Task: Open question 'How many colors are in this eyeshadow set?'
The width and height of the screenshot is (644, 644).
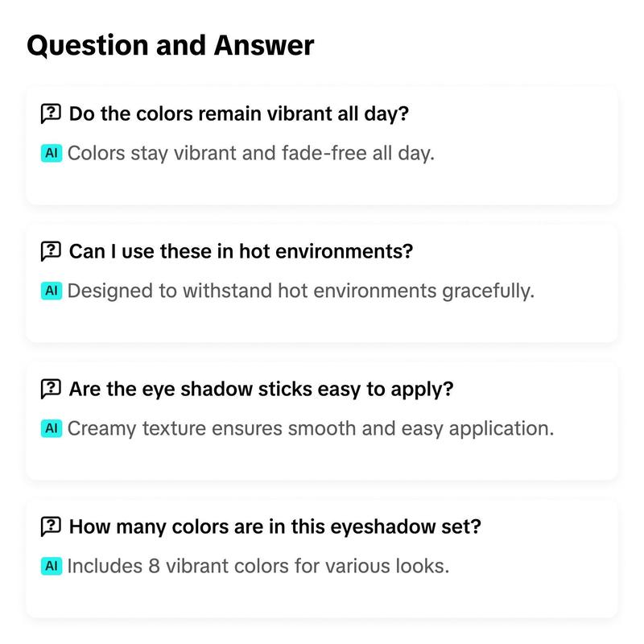Action: pyautogui.click(x=275, y=526)
